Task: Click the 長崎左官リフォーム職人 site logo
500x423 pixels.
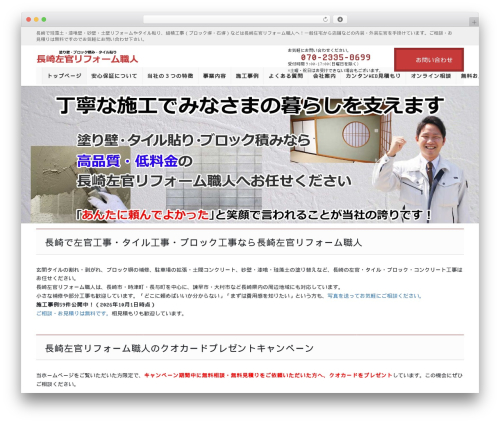Action: tap(87, 57)
